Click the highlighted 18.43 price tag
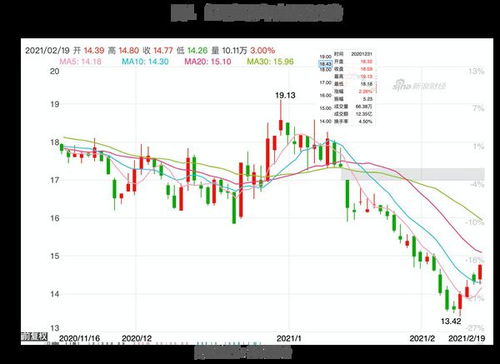Viewport: 500px width, 364px height. 326,64
